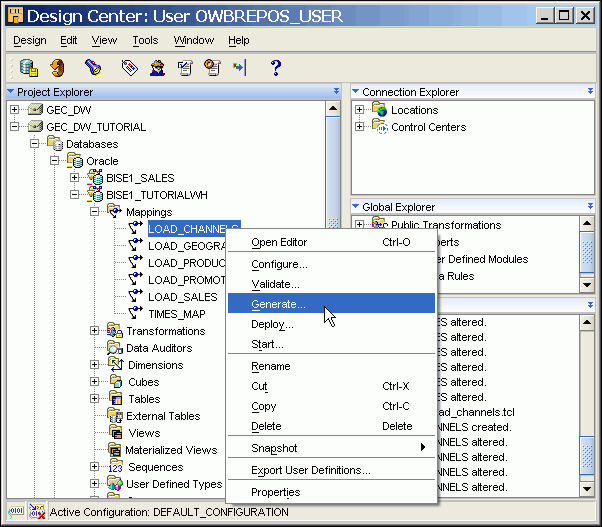Collapse the Oracle tree node
The image size is (602, 527).
pyautogui.click(x=55, y=160)
